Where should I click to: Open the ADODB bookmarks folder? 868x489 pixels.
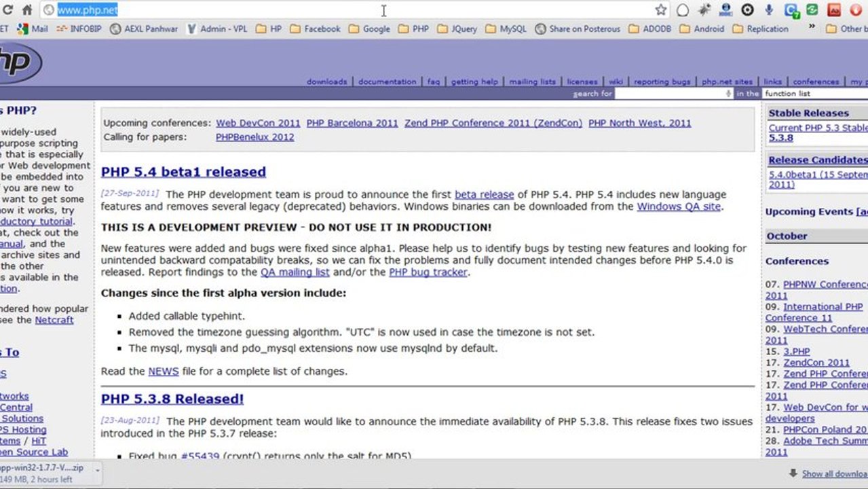click(649, 29)
